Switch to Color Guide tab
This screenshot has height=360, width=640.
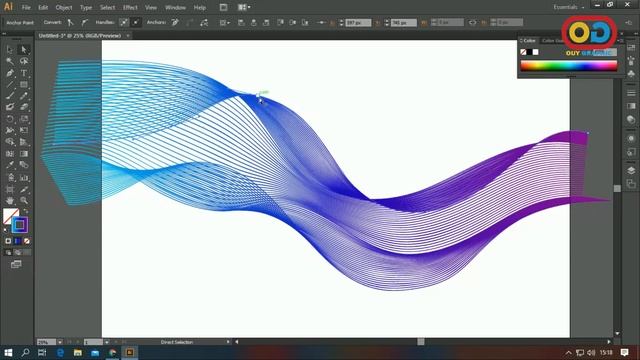tap(553, 41)
